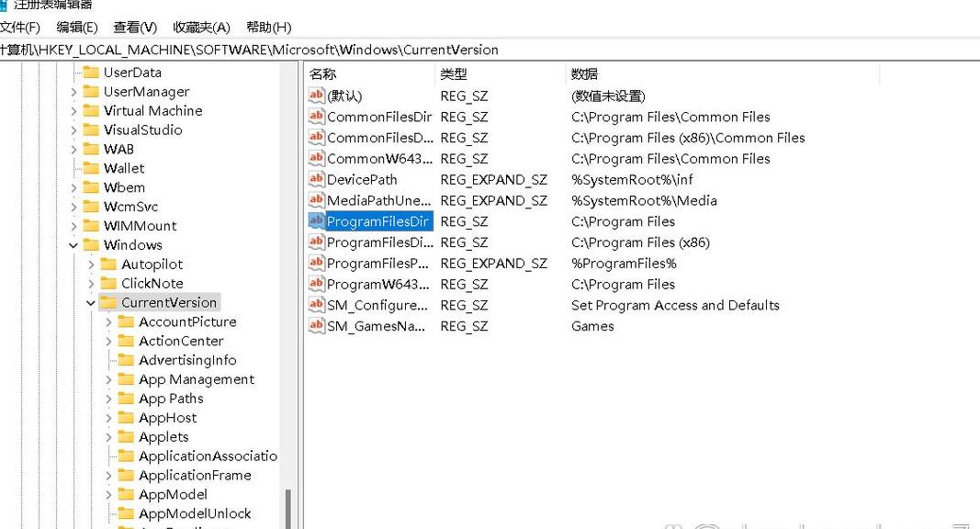The width and height of the screenshot is (980, 529).
Task: Expand the UserManager tree node
Action: 73,92
